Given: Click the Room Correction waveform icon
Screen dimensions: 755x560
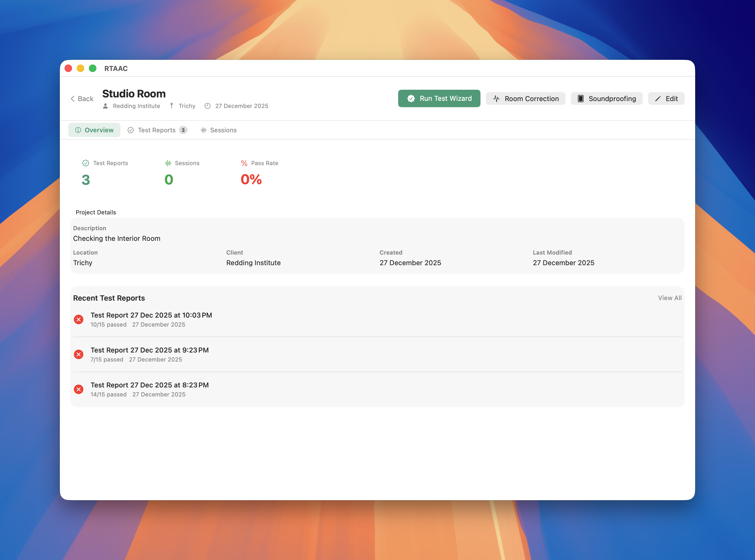Looking at the screenshot, I should (x=496, y=99).
